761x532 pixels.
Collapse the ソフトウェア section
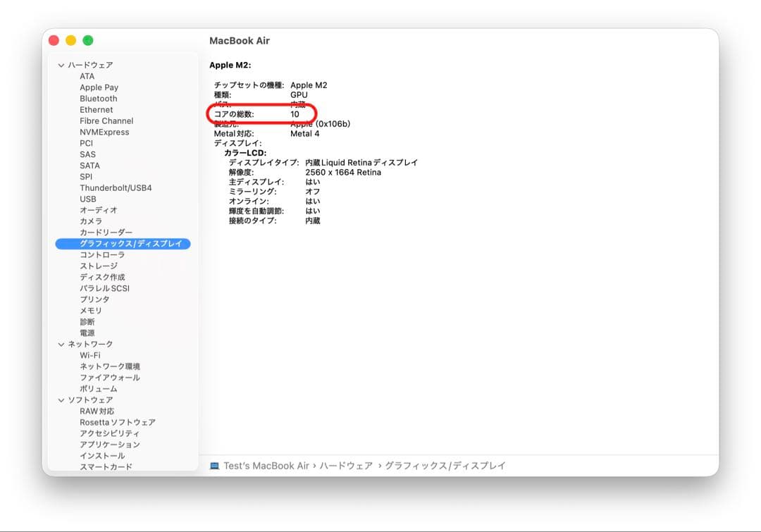coord(62,400)
